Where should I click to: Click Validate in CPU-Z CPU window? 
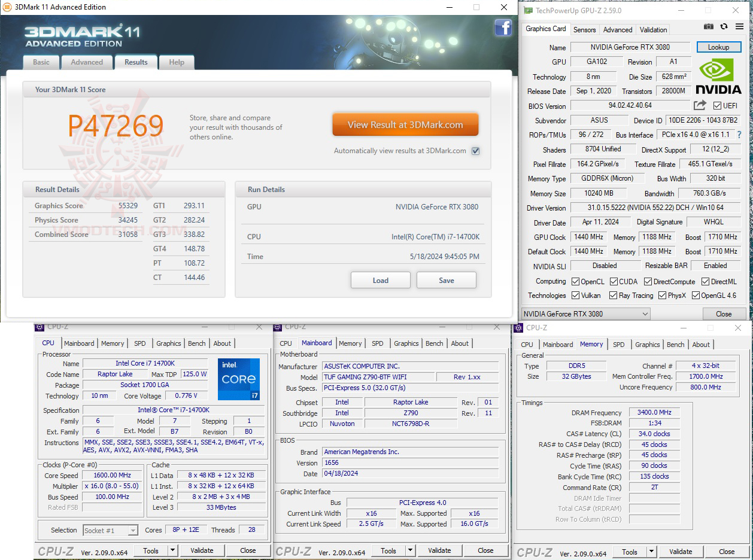pos(202,550)
